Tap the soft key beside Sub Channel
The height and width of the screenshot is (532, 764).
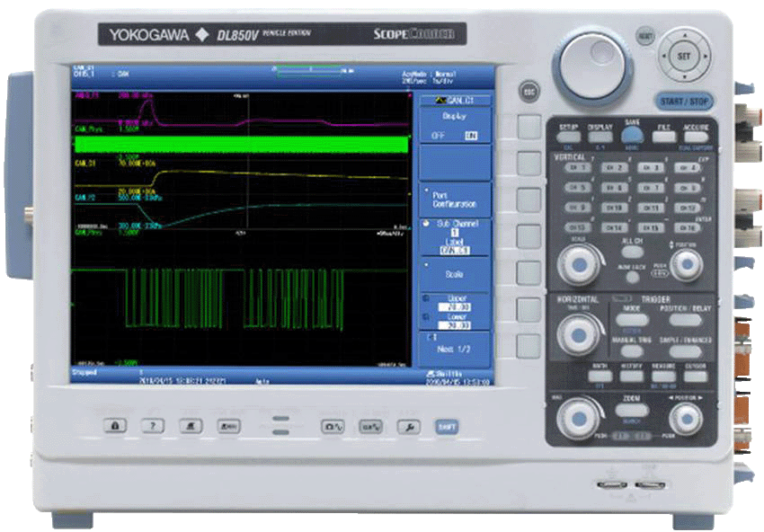click(x=529, y=236)
